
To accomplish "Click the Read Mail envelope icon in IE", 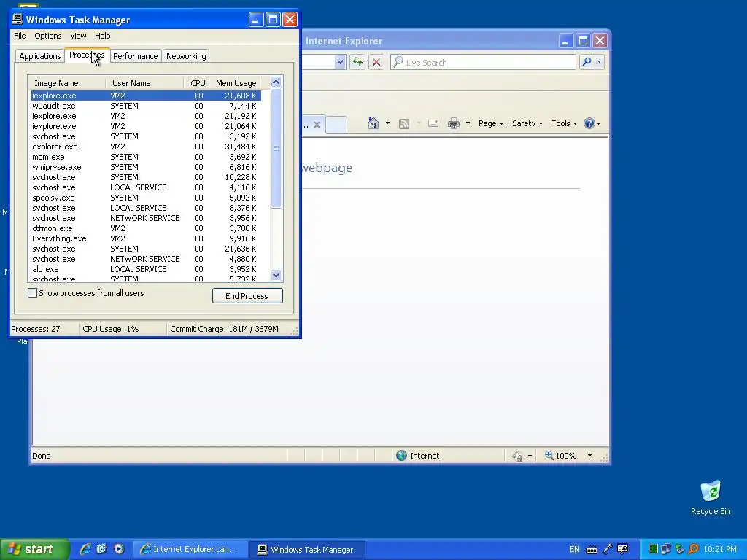I will point(433,123).
